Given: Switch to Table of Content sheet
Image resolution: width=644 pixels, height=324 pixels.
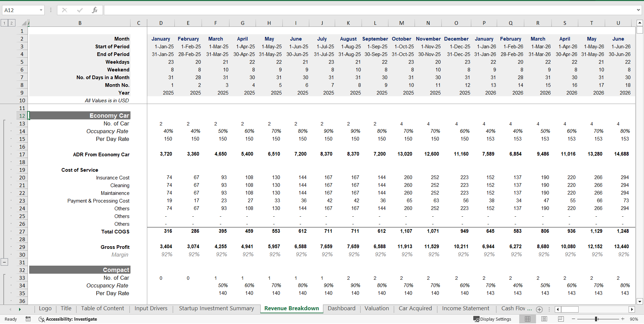Looking at the screenshot, I should (103, 309).
